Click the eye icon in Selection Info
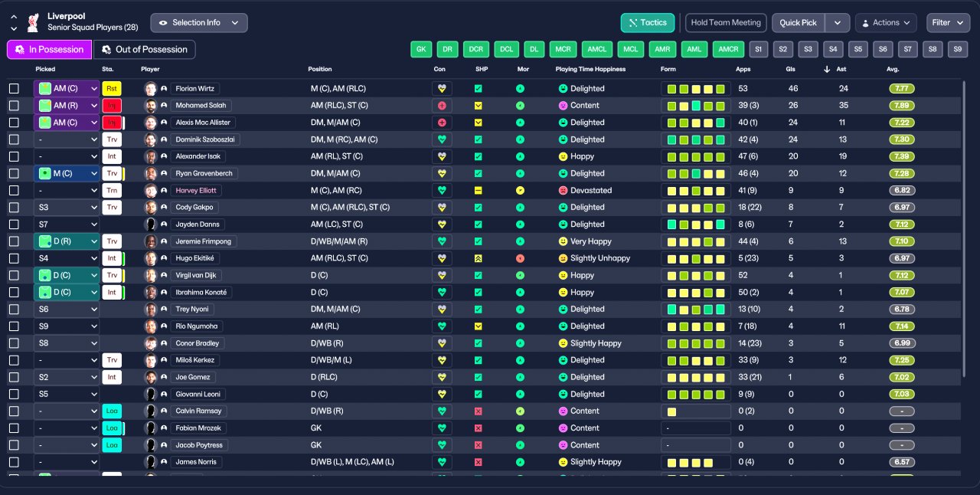 pos(163,23)
